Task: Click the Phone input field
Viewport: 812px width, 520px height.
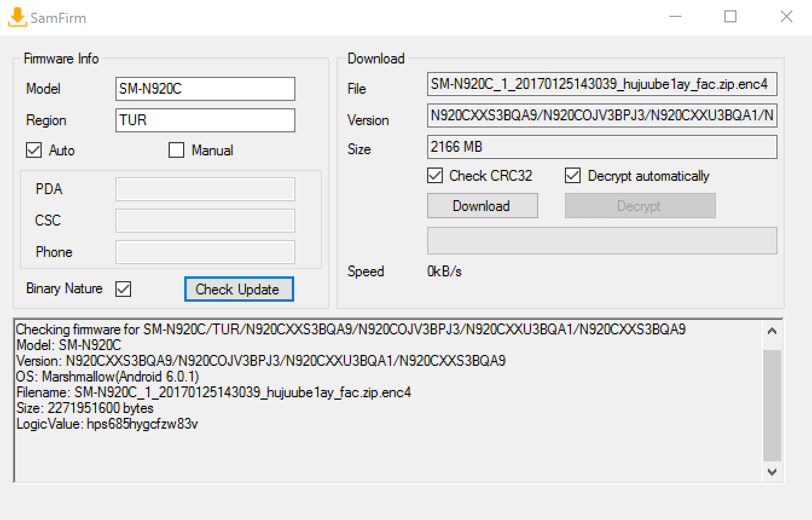Action: (205, 252)
